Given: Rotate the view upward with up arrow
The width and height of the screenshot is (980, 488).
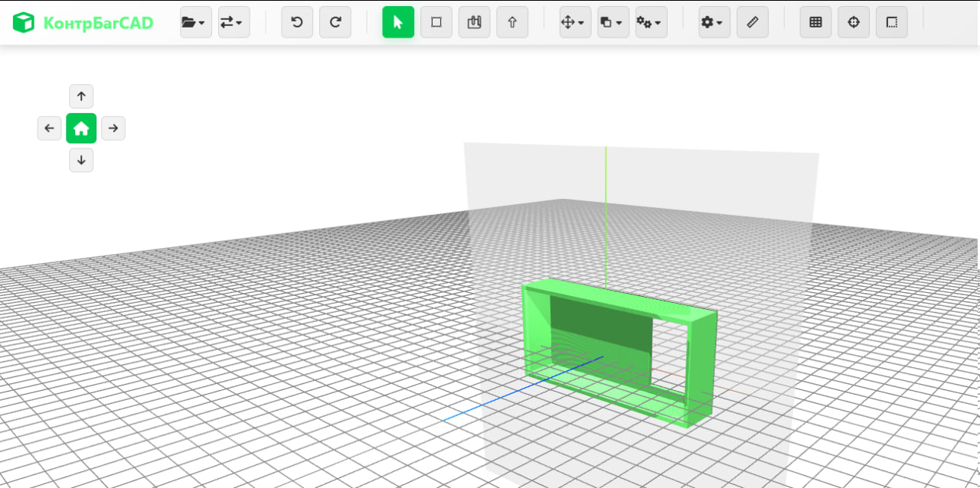Looking at the screenshot, I should coord(81,96).
